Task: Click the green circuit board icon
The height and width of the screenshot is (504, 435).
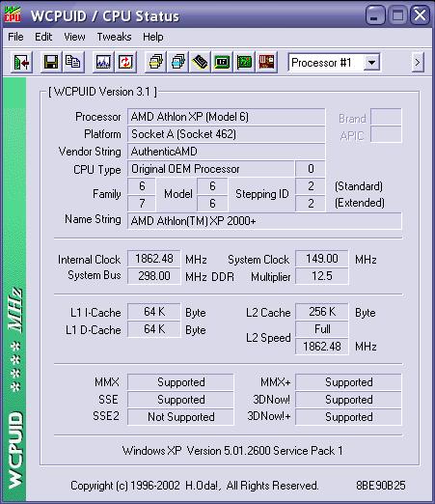Action: click(244, 62)
